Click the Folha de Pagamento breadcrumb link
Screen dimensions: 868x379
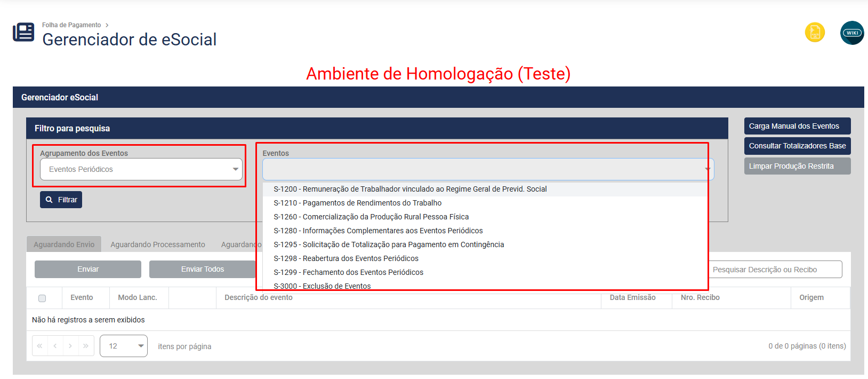71,25
